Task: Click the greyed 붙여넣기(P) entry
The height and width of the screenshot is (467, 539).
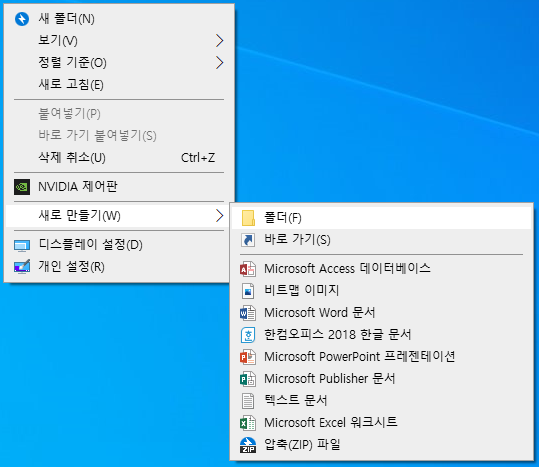Action: (x=119, y=114)
